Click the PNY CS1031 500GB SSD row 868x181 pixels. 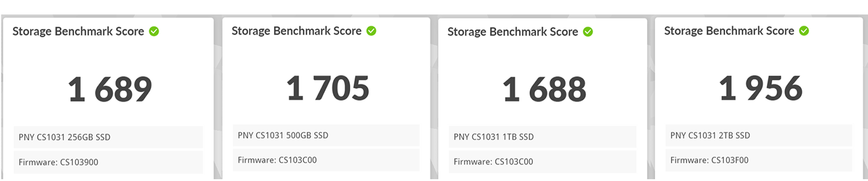click(x=326, y=135)
